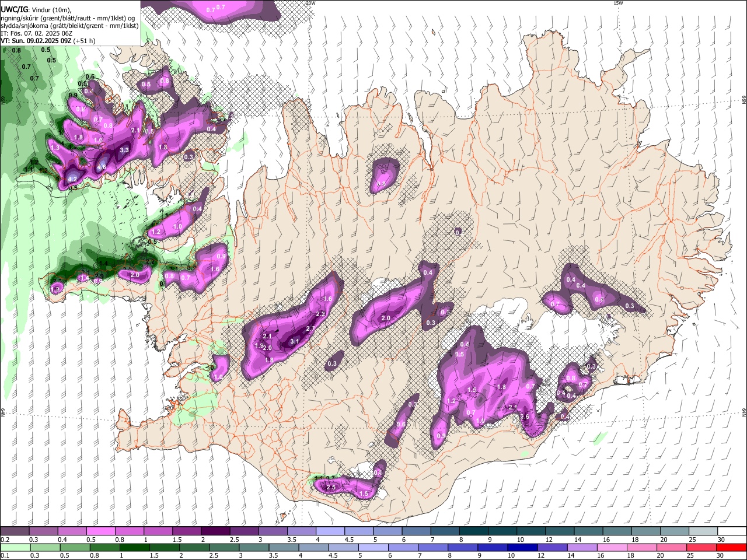Choose the snow-scale swatch between 1 and 1.5

[x=158, y=531]
